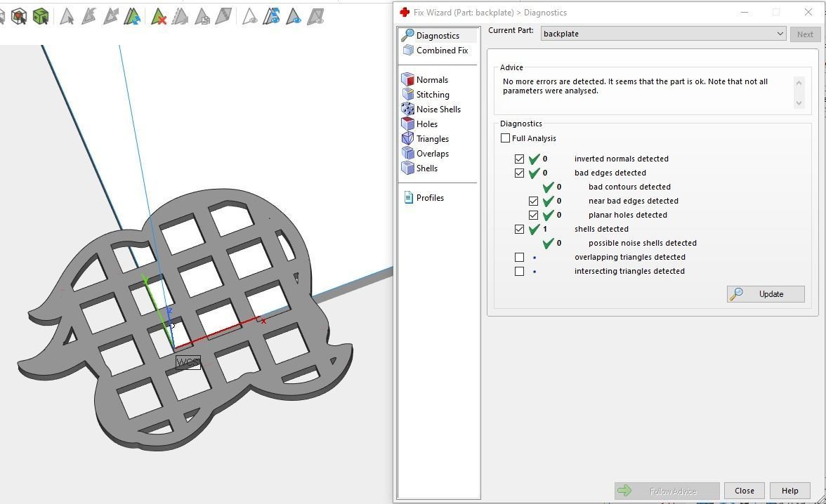
Task: Uncheck inverted normals detected checkbox
Action: tap(520, 159)
